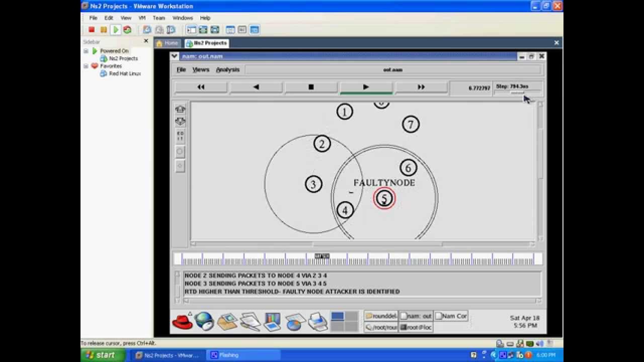Image resolution: width=644 pixels, height=362 pixels.
Task: Click the nam edit view icon below zoom
Action: (180, 136)
